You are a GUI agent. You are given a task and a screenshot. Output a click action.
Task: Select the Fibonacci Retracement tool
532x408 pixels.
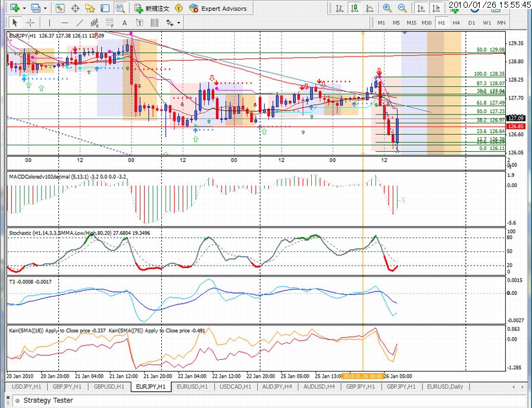point(109,23)
